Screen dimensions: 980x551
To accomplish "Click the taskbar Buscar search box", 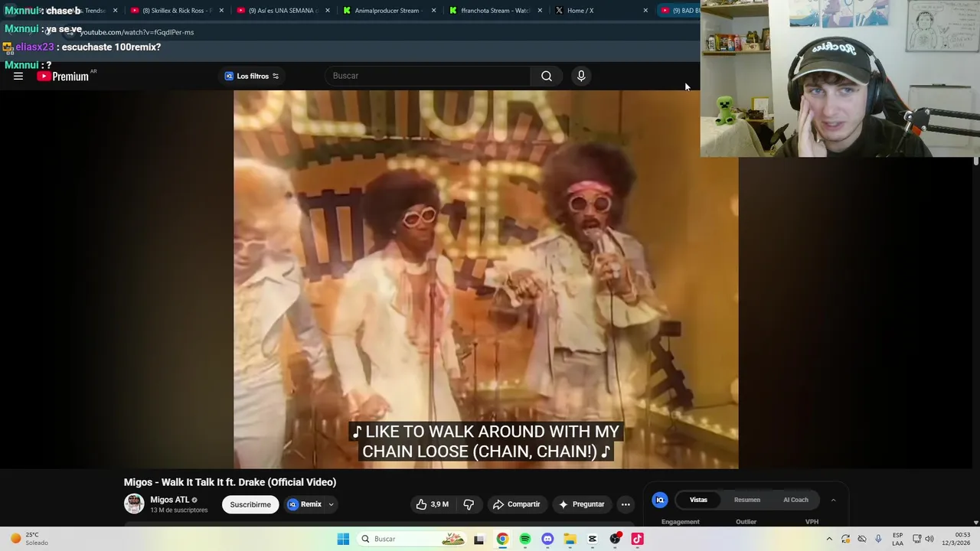I will pos(412,539).
